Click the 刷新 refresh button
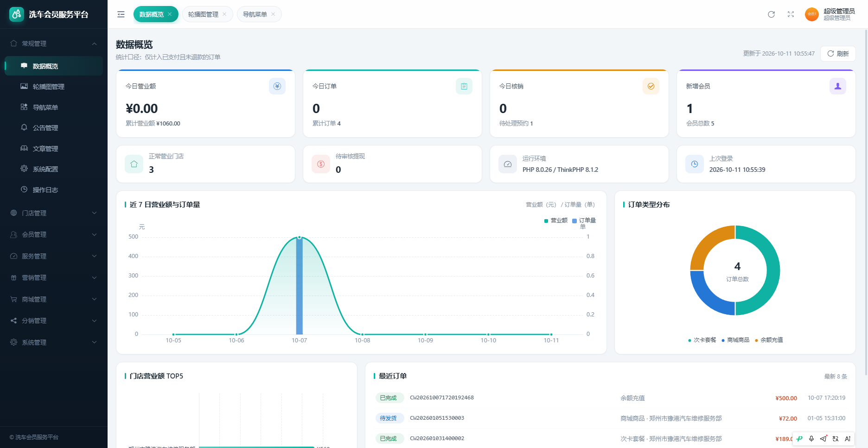This screenshot has height=448, width=868. click(838, 54)
